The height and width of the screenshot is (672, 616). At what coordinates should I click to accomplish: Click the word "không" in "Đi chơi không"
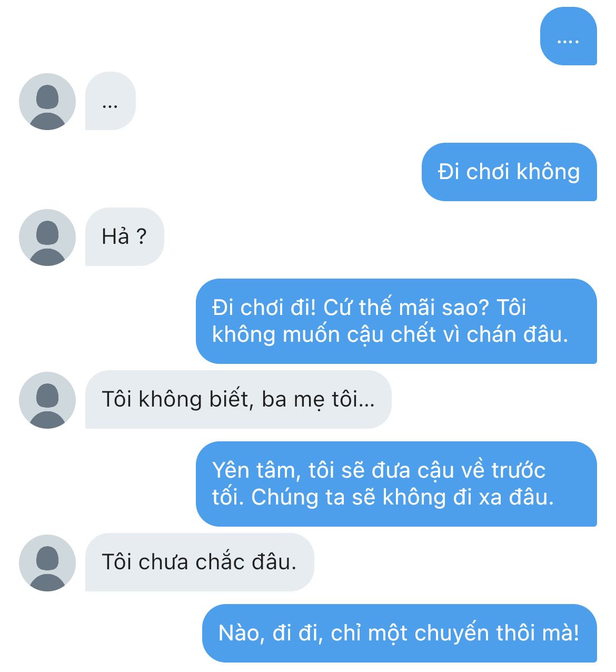[548, 172]
